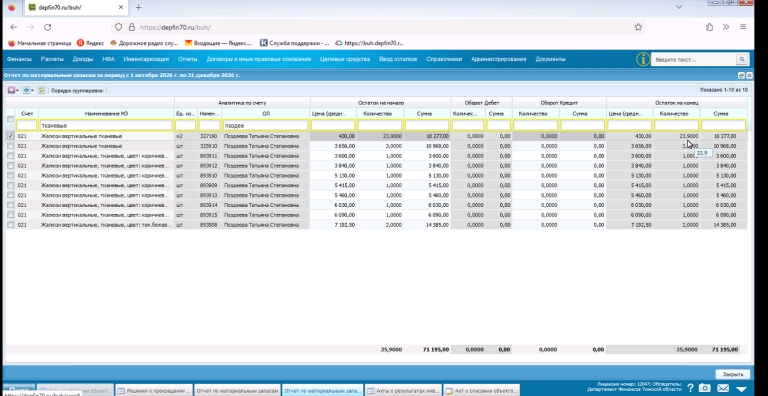Click the Порядок группировки label
Screen dimensions: 768x396
(77, 91)
